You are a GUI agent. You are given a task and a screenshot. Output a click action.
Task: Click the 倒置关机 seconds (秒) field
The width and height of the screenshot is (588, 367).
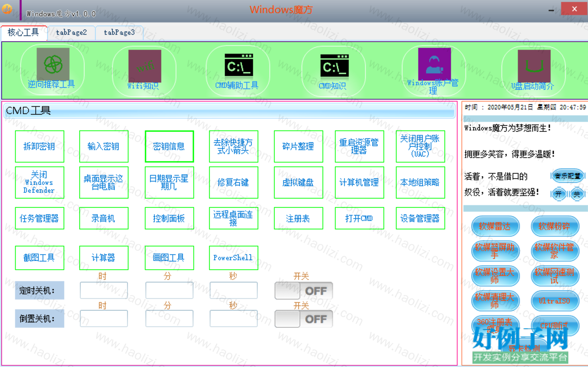coord(234,319)
